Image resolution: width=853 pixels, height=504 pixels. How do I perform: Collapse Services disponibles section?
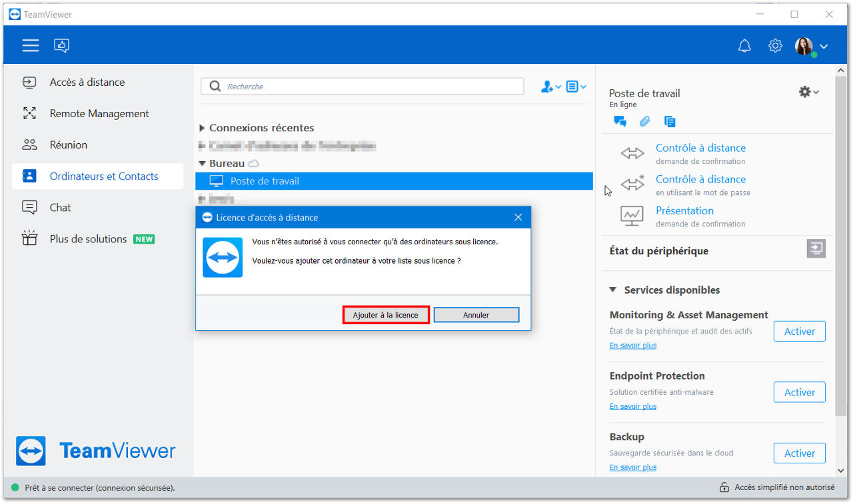[x=612, y=290]
